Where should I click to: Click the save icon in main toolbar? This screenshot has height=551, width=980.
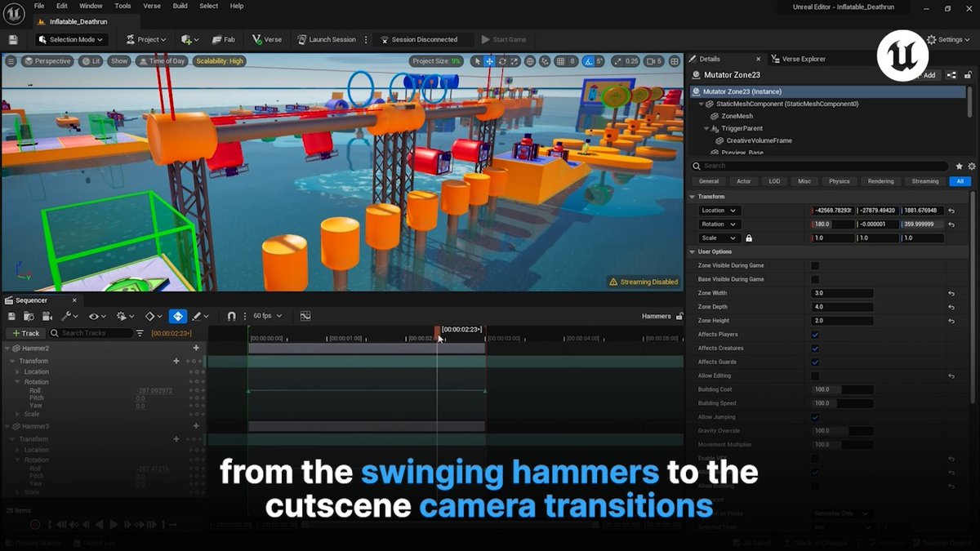click(13, 39)
